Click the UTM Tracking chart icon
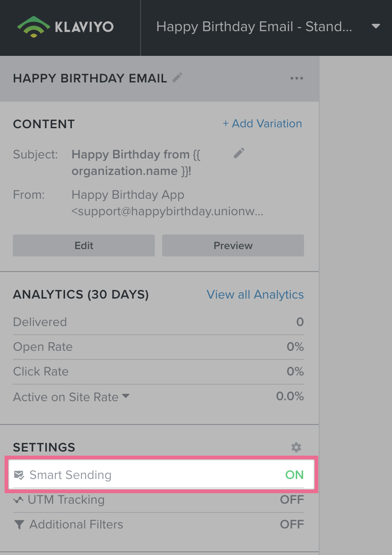 click(18, 500)
